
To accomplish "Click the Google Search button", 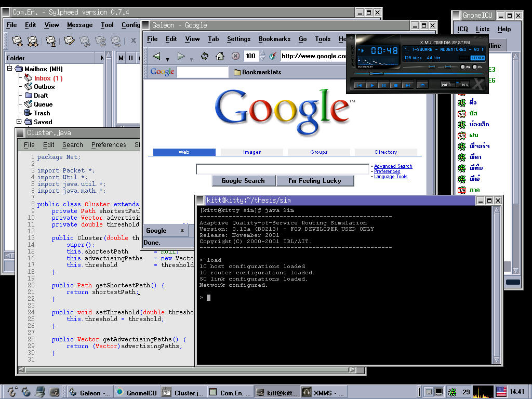I will click(243, 181).
